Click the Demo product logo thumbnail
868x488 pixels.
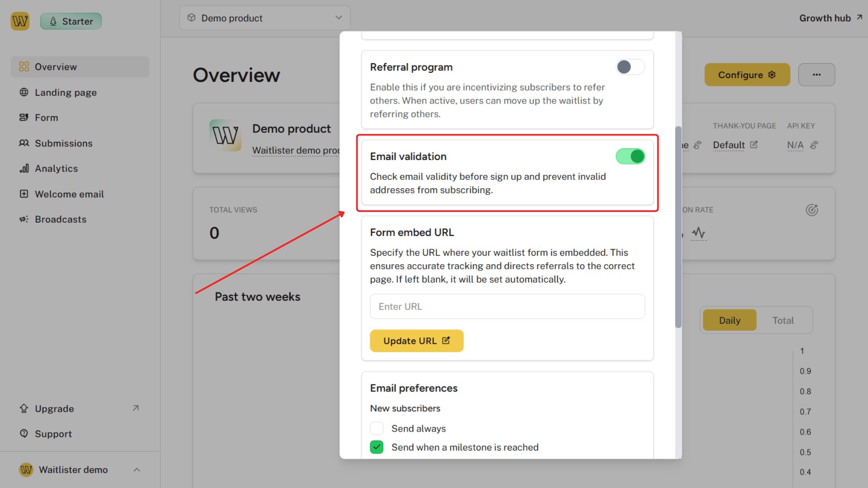(225, 135)
